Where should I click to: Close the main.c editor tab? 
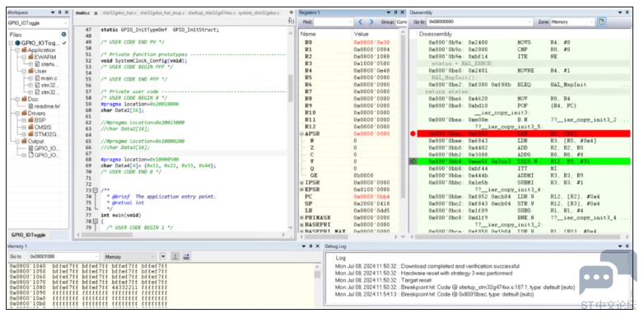[x=96, y=13]
